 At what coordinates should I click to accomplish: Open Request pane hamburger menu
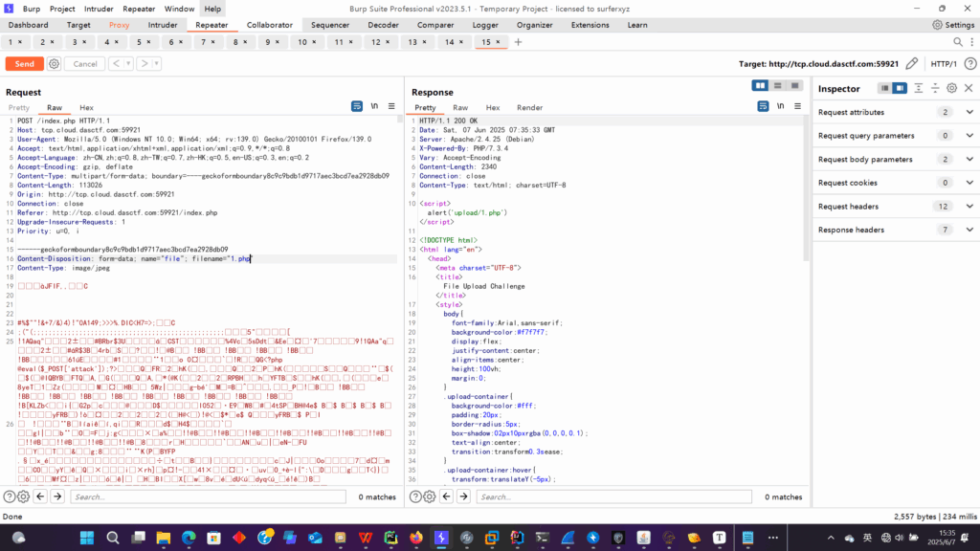(x=391, y=107)
